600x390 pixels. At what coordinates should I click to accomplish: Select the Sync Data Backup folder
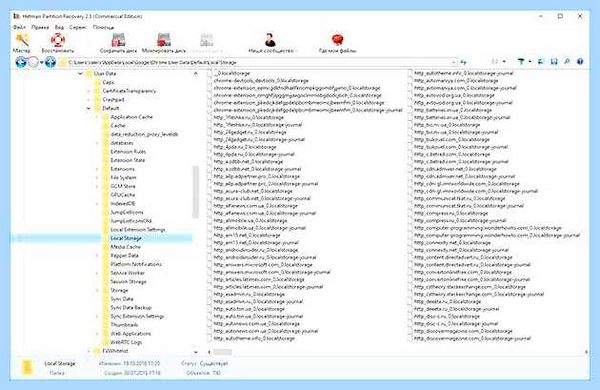tap(131, 308)
